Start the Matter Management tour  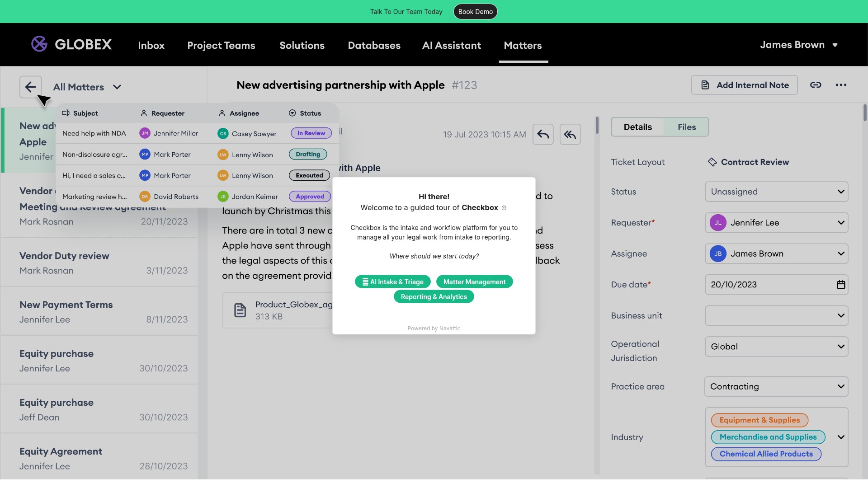tap(474, 282)
